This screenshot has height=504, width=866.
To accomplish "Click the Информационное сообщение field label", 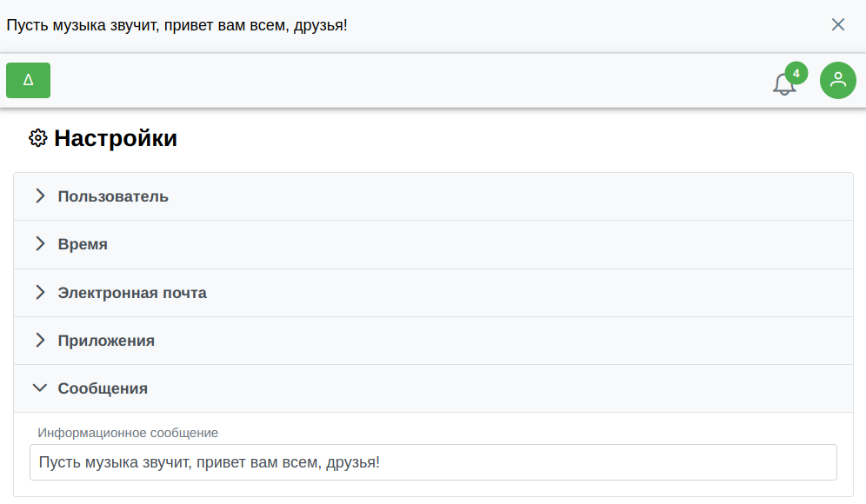I will [x=128, y=433].
